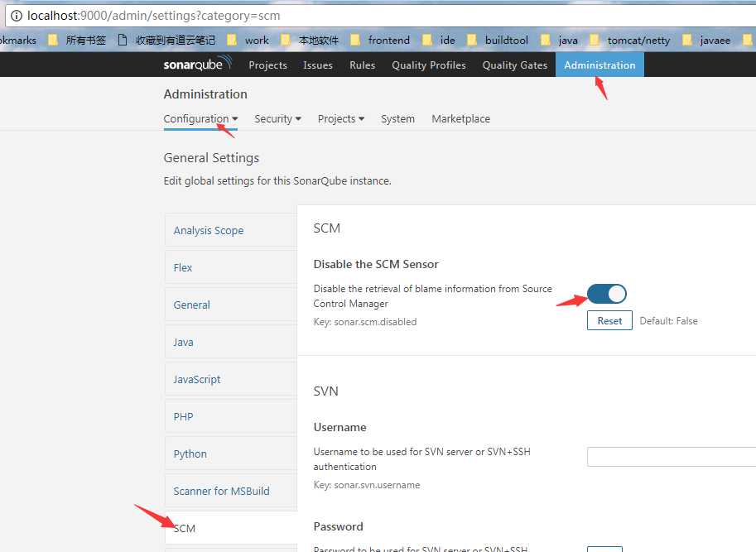
Task: Click the SonarQube logo
Action: (198, 64)
